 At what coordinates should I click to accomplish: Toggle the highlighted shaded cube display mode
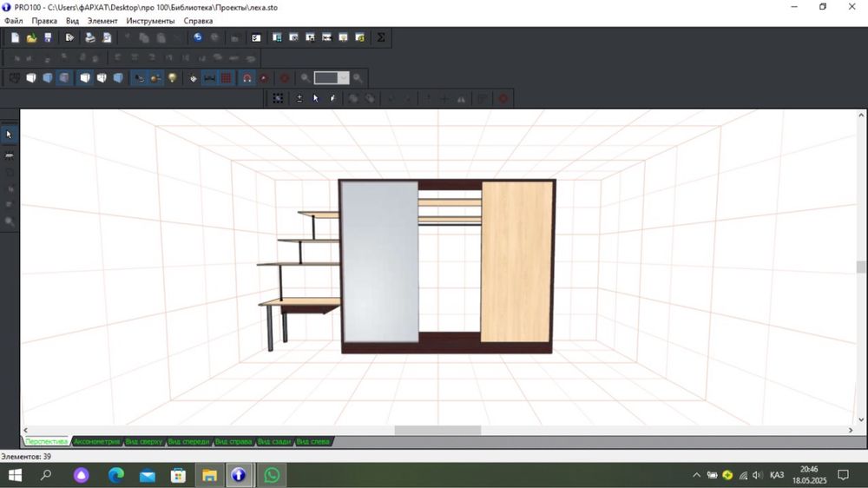click(64, 78)
